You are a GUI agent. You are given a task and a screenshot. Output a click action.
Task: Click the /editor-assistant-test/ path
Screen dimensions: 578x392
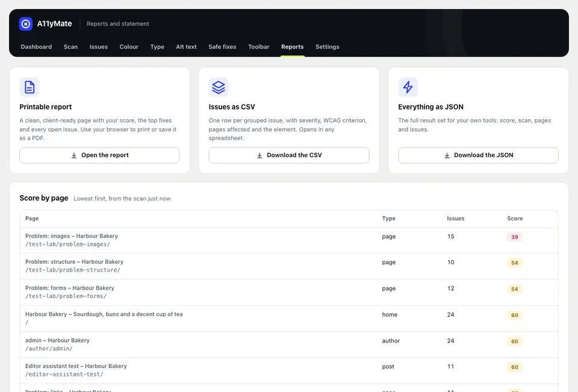(x=64, y=375)
